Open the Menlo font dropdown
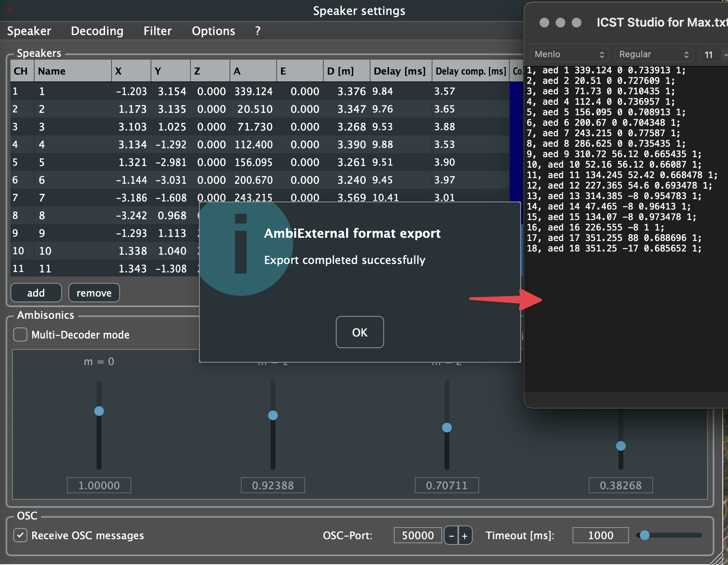728x565 pixels. coord(569,54)
